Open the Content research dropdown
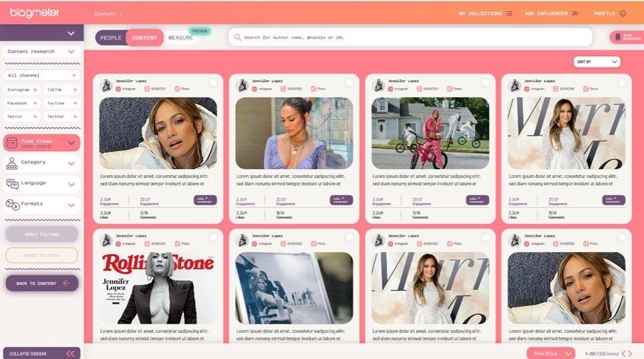Viewport: 644px width, 359px height. click(41, 51)
